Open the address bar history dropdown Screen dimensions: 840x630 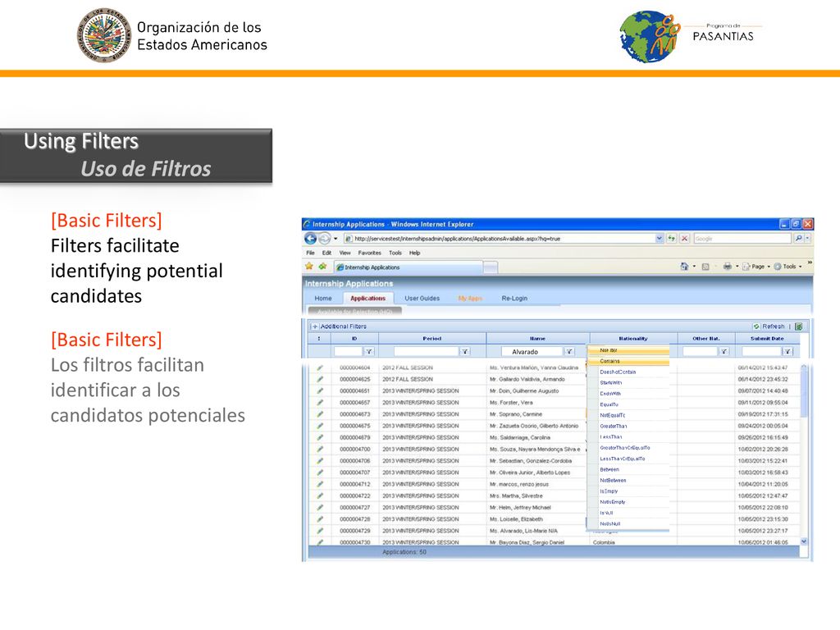coord(659,239)
